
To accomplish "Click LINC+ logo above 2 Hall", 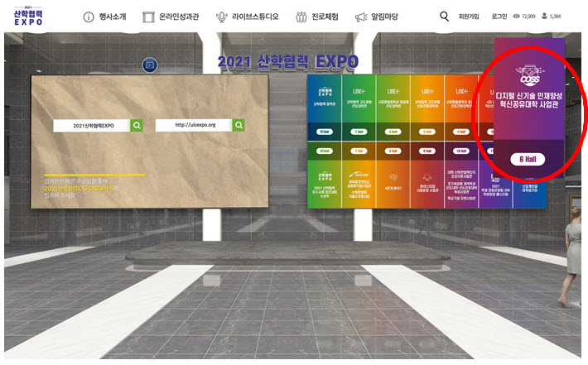I will [393, 91].
